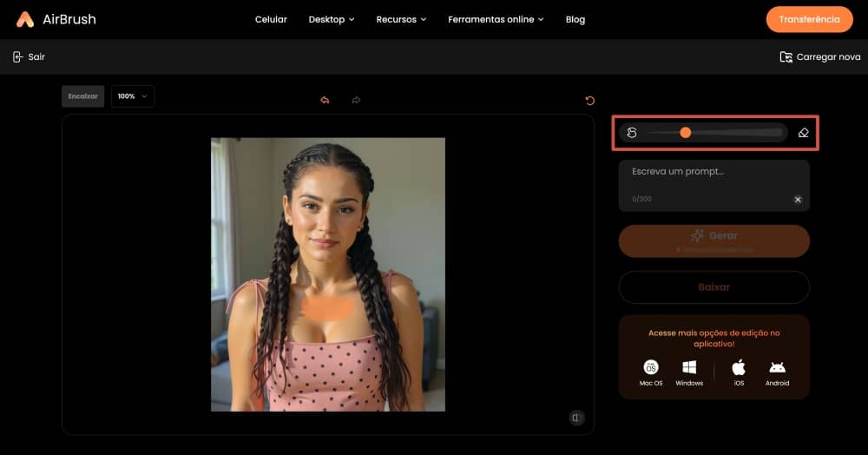Toggle the before/after compare icon on canvas
868x455 pixels.
tap(577, 418)
